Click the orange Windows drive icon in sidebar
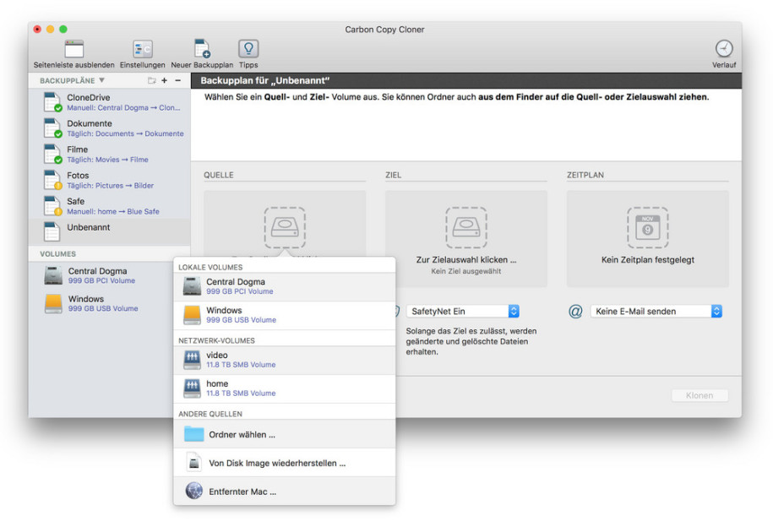The height and width of the screenshot is (532, 773). tap(53, 303)
